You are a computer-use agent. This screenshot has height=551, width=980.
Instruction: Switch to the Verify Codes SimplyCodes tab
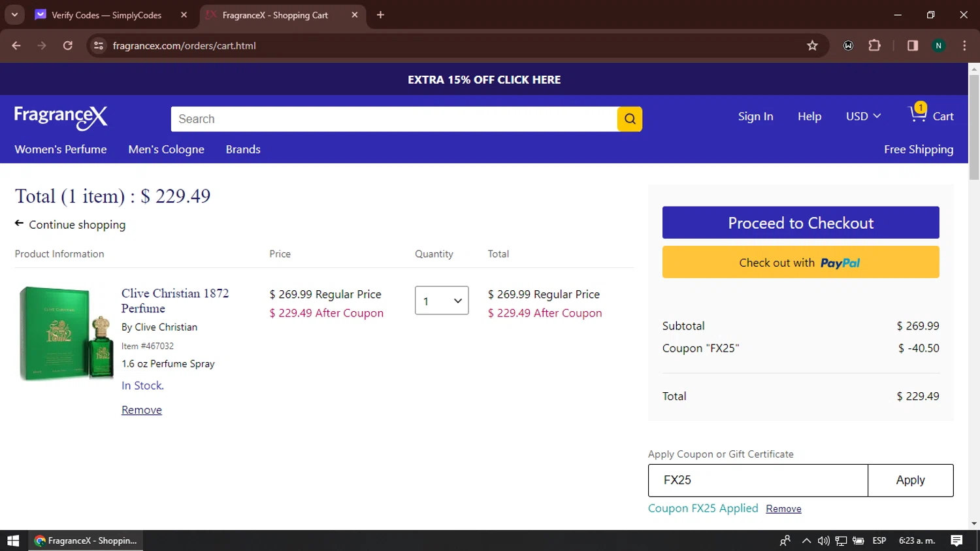[x=106, y=15]
